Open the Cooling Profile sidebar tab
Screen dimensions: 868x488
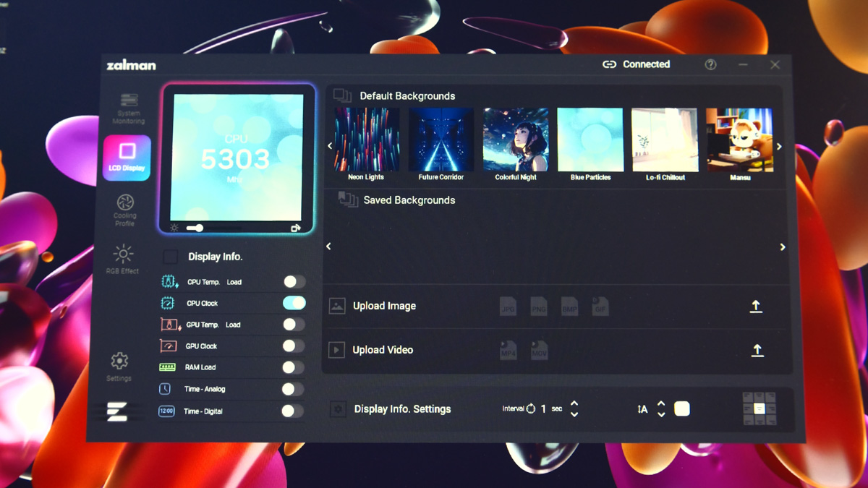point(125,210)
